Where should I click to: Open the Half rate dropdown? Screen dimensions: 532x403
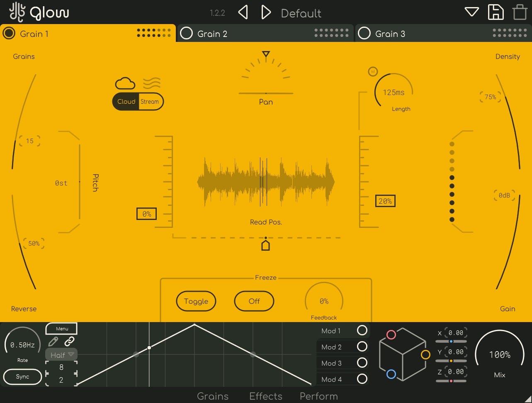(61, 355)
